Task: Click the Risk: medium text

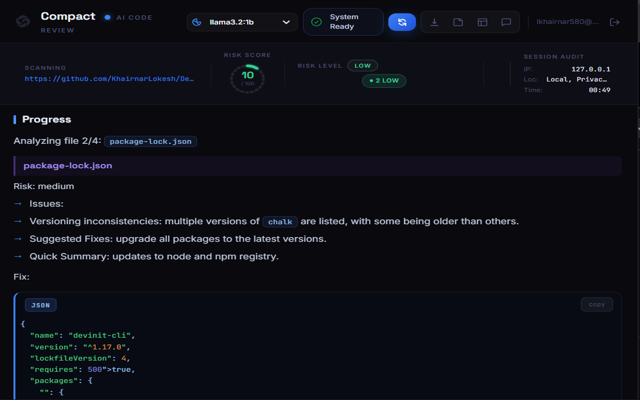Action: (44, 186)
